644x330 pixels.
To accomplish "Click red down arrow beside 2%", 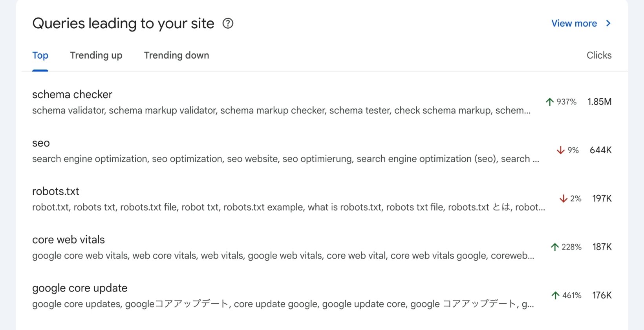I will (563, 198).
